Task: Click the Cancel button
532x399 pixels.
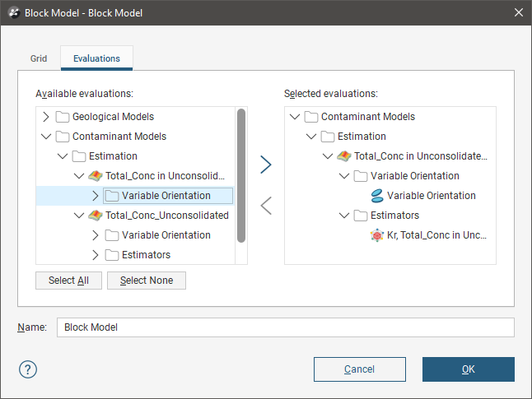Action: point(359,369)
